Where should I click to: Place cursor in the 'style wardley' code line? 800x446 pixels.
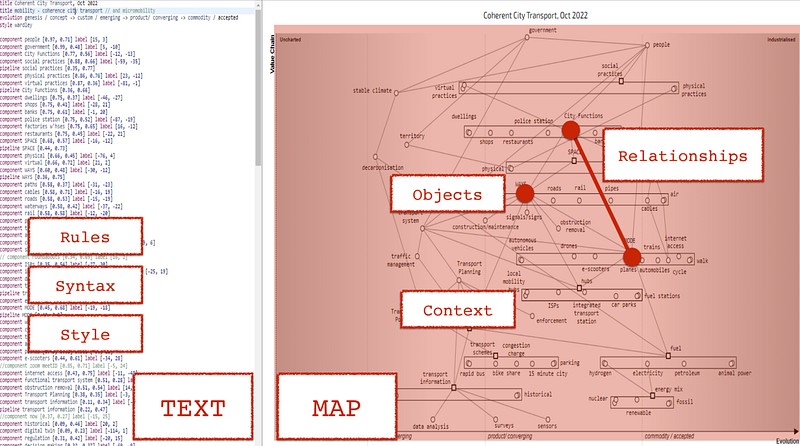coord(16,24)
